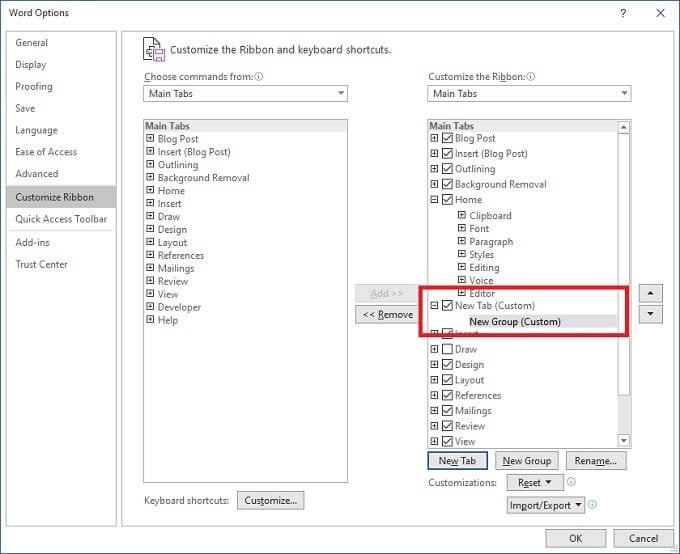Viewport: 680px width, 554px height.
Task: Click the New Group button
Action: (527, 461)
